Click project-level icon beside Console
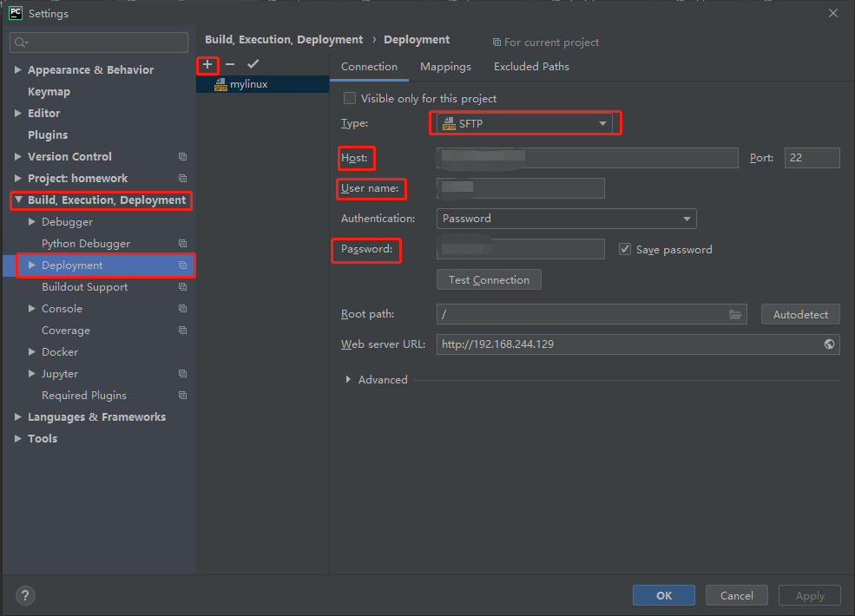The height and width of the screenshot is (616, 855). click(x=182, y=309)
